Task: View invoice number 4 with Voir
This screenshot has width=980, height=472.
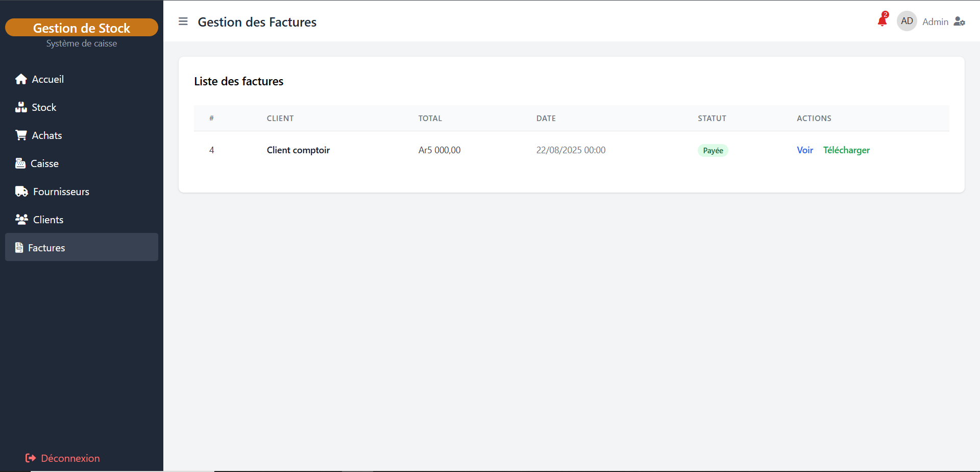Action: [x=805, y=150]
